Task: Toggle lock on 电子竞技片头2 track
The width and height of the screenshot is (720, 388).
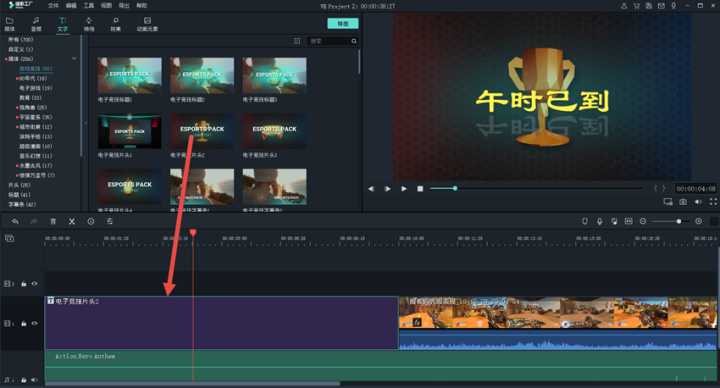Action: coord(23,324)
